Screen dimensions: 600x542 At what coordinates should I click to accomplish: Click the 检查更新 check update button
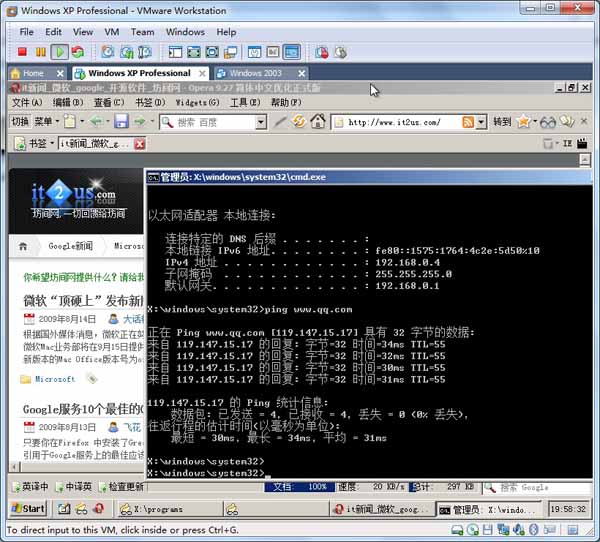pyautogui.click(x=121, y=486)
